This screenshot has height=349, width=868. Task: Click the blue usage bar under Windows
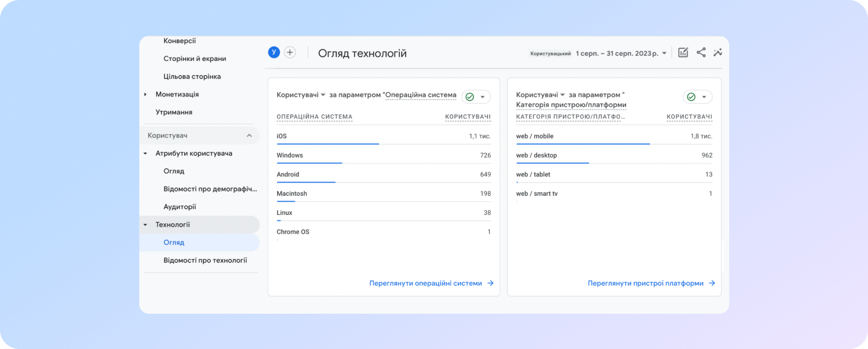(x=309, y=163)
